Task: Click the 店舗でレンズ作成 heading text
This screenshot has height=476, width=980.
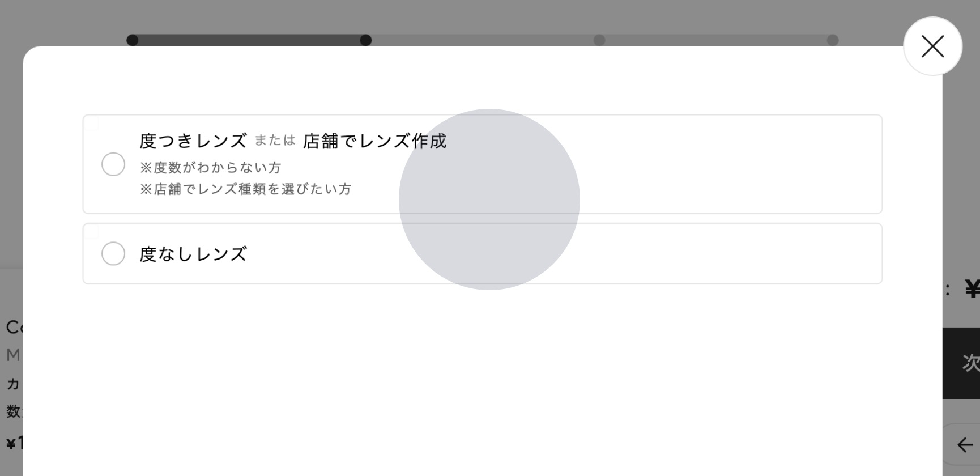Action: pos(375,141)
